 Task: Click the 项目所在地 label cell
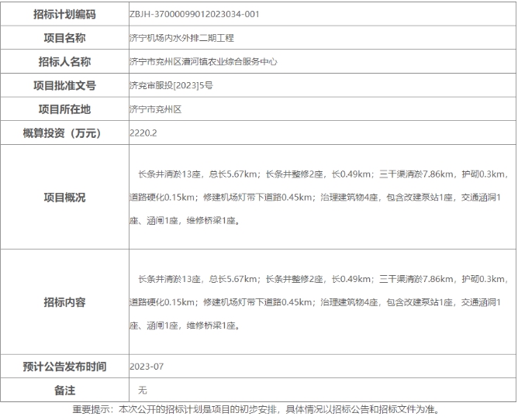pyautogui.click(x=65, y=109)
